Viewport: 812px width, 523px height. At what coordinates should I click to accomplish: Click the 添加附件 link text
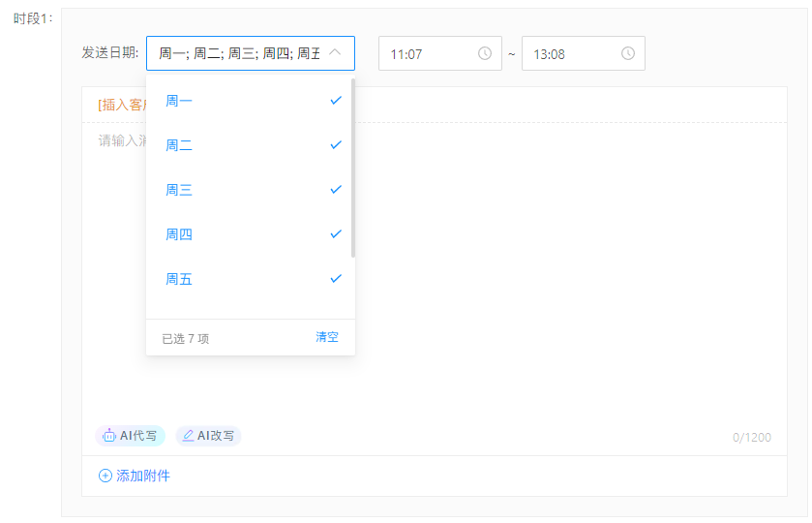tap(143, 476)
